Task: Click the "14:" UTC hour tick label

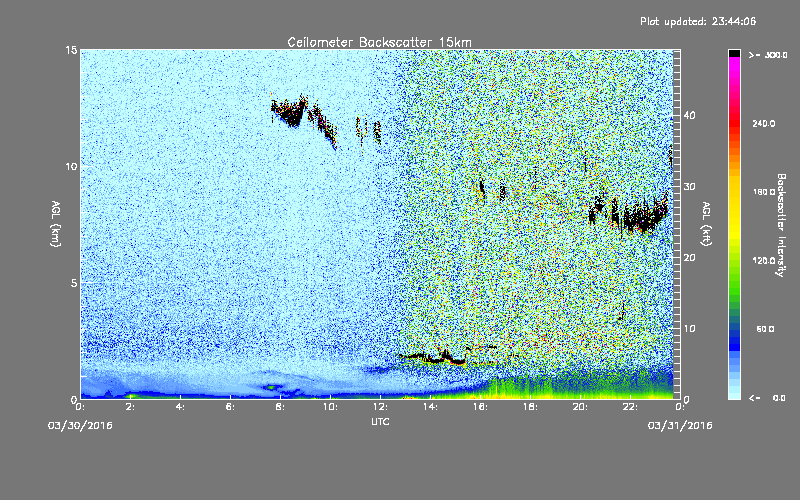Action: (430, 407)
